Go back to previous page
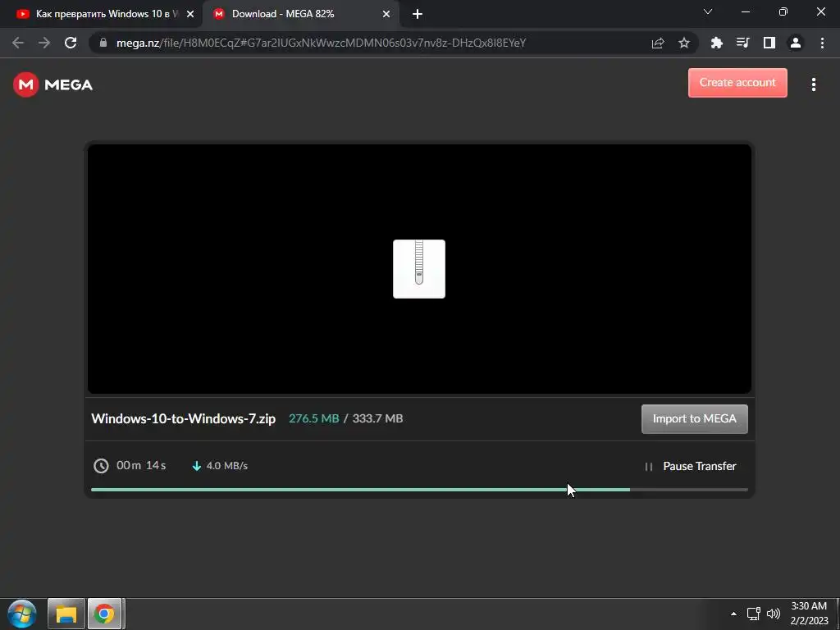840x630 pixels. [x=18, y=43]
